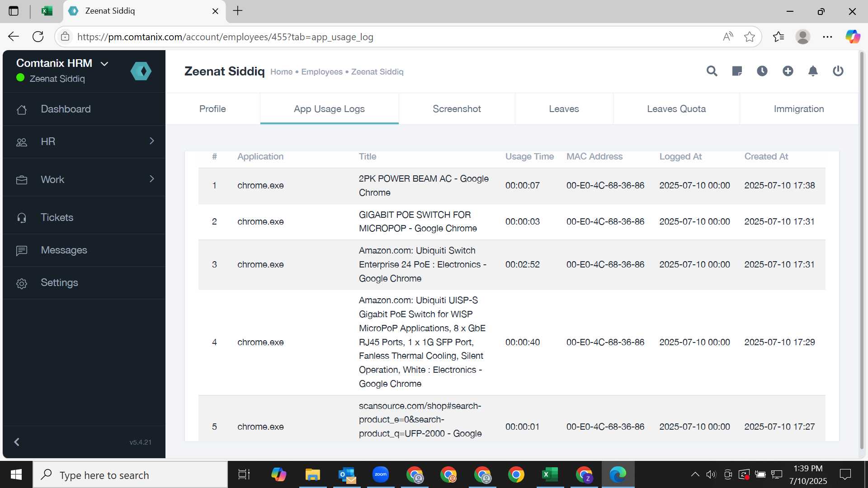Select the App Usage Logs tab
This screenshot has height=488, width=868.
(329, 109)
